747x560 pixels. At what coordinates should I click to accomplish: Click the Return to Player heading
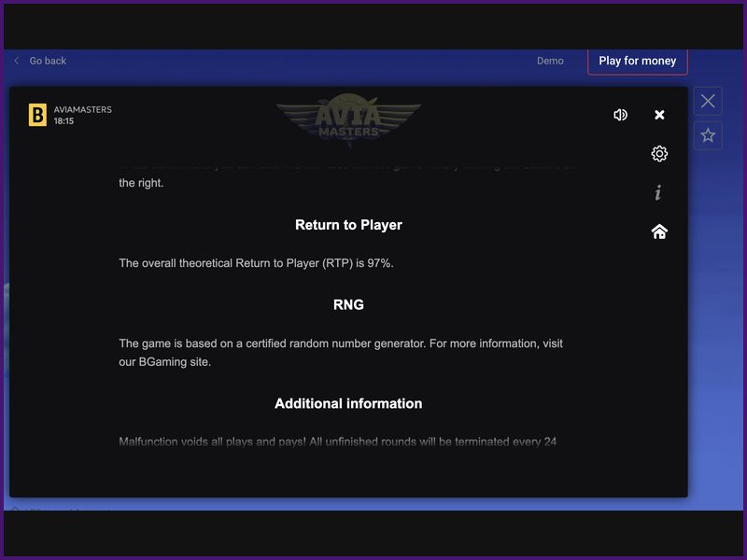348,225
